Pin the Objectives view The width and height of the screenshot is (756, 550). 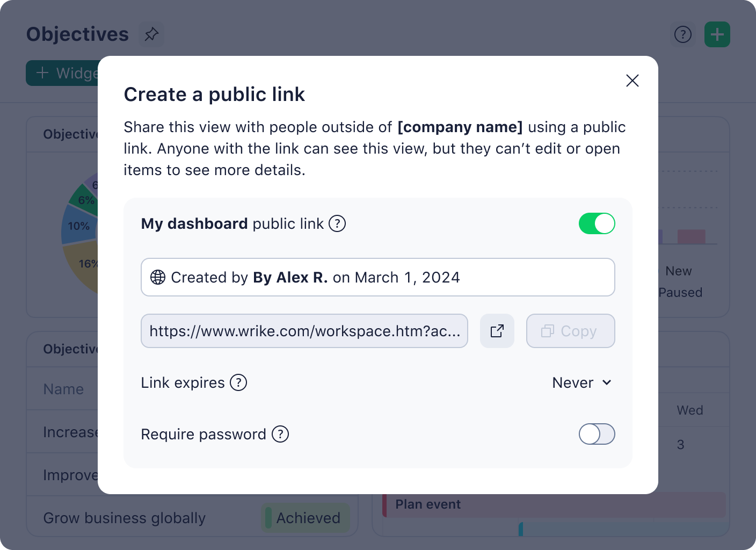151,34
